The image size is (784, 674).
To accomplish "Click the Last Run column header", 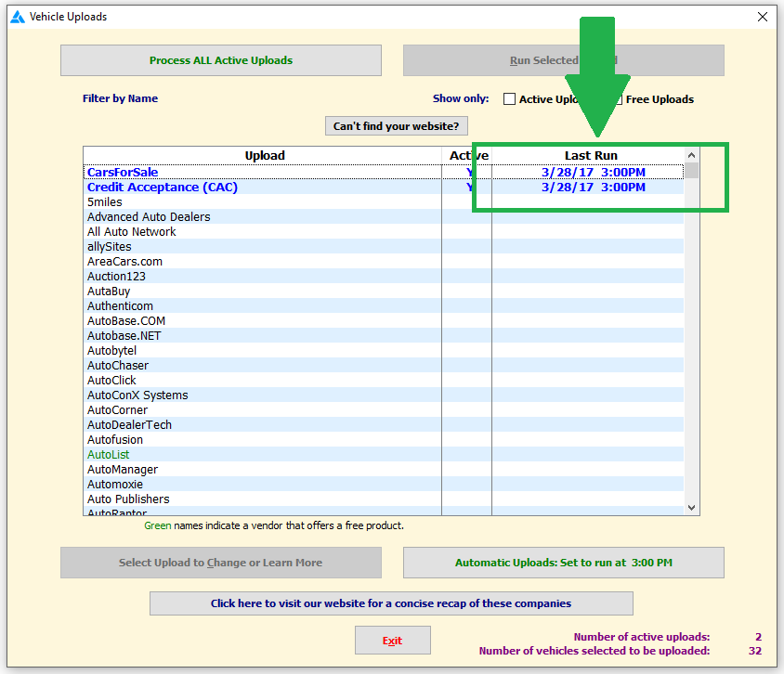I will pyautogui.click(x=588, y=155).
